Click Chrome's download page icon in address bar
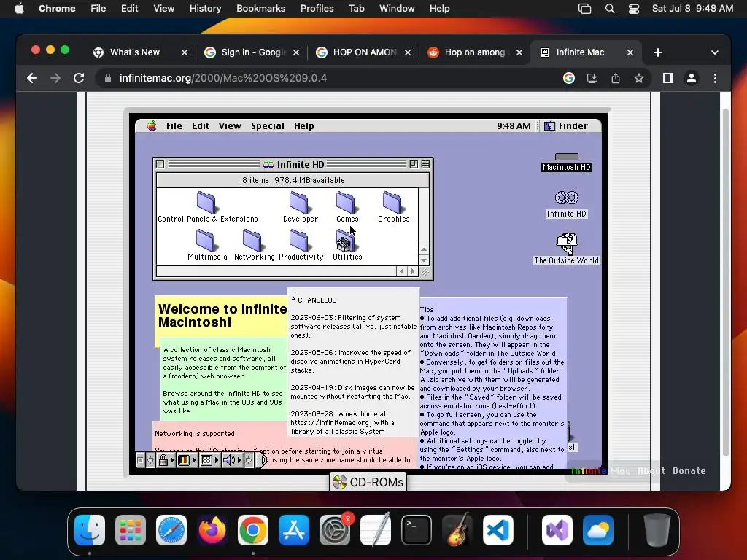 [x=592, y=78]
